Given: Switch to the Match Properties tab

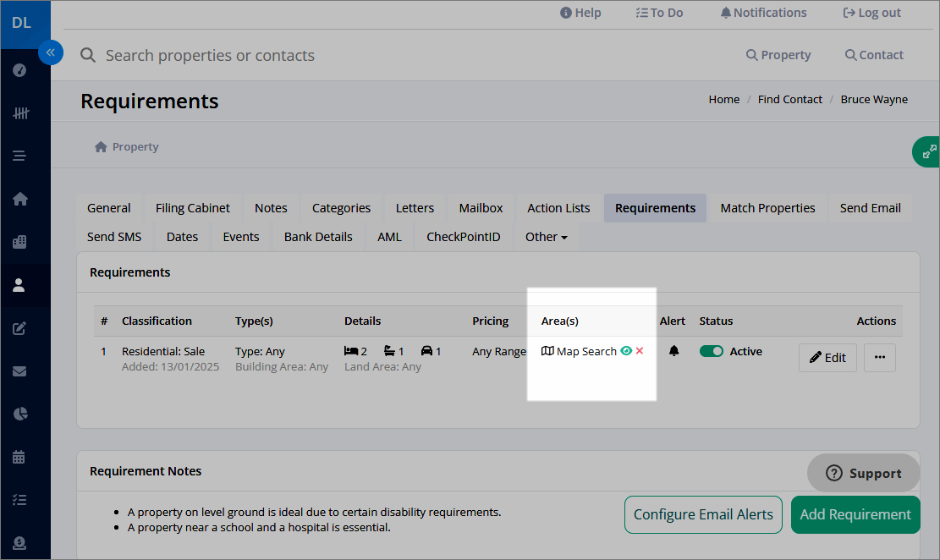Looking at the screenshot, I should (x=767, y=208).
